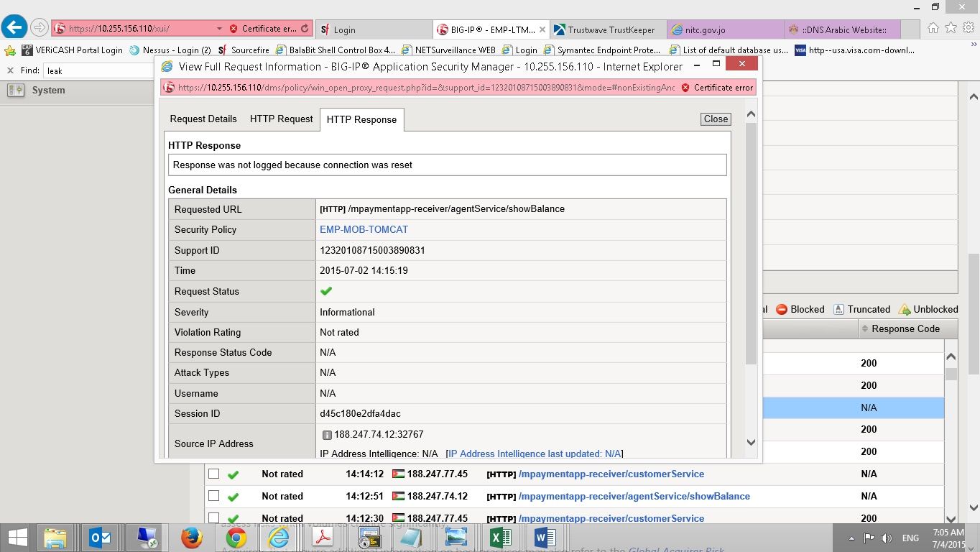Launch Firefox from the taskbar

tap(191, 538)
